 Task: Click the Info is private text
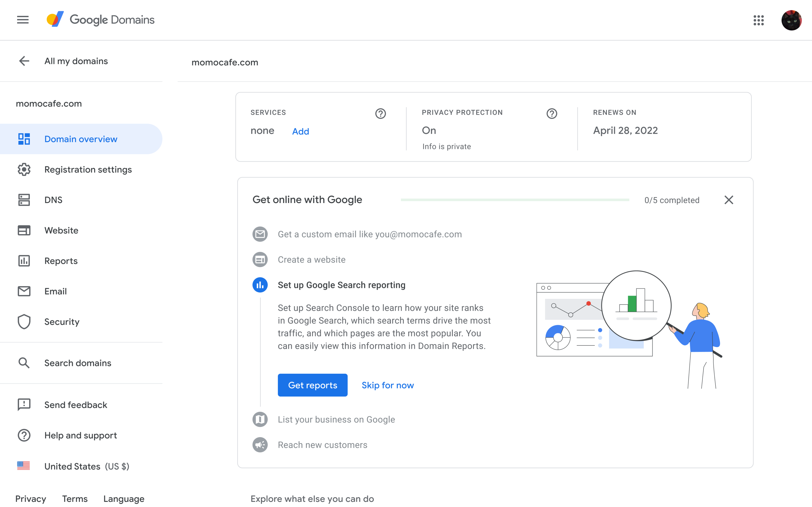447,147
